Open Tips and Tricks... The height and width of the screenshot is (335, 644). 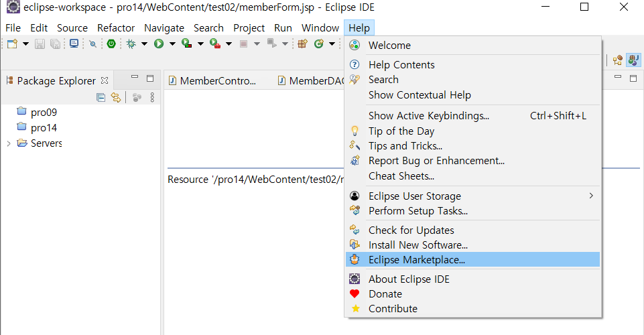[472, 146]
